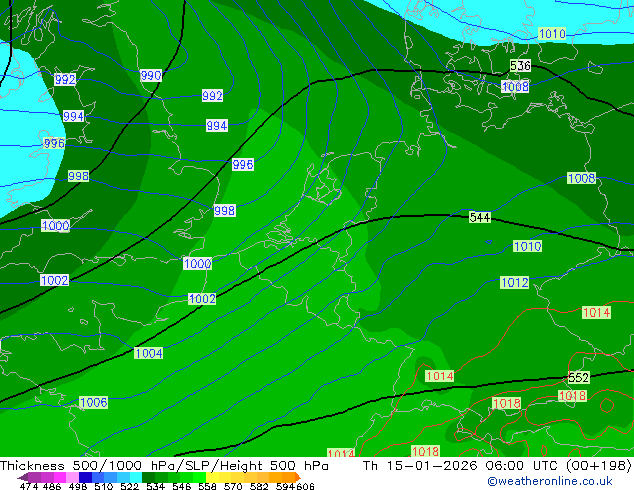
Task: Click the legend value 594
Action: (285, 486)
